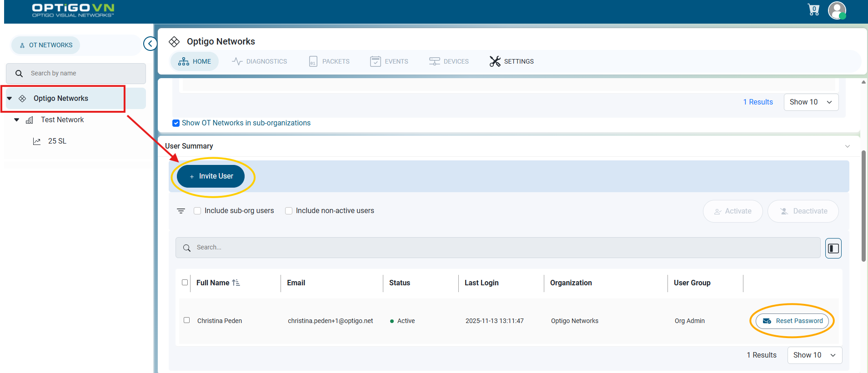Select Test Network in the tree
Screen dimensions: 868x373
pos(62,120)
